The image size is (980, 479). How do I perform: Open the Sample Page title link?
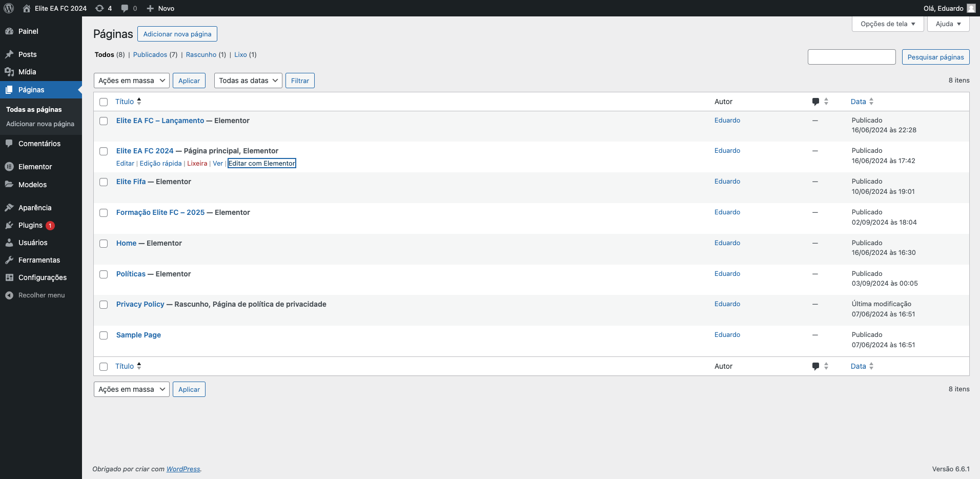[138, 335]
